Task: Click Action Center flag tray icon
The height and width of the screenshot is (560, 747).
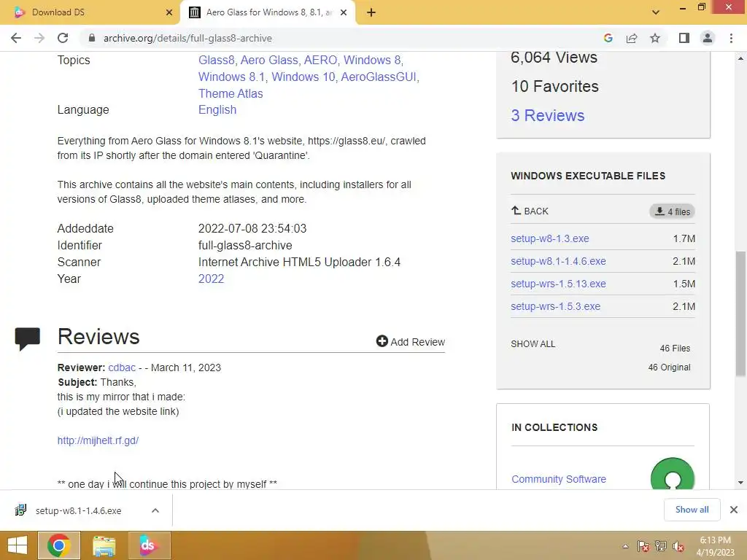Action: pyautogui.click(x=643, y=546)
